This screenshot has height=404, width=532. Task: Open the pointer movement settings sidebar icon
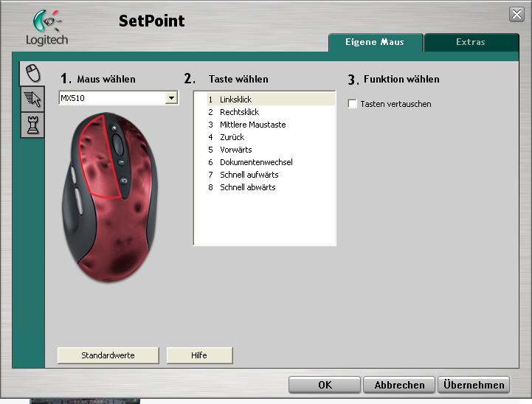coord(32,99)
